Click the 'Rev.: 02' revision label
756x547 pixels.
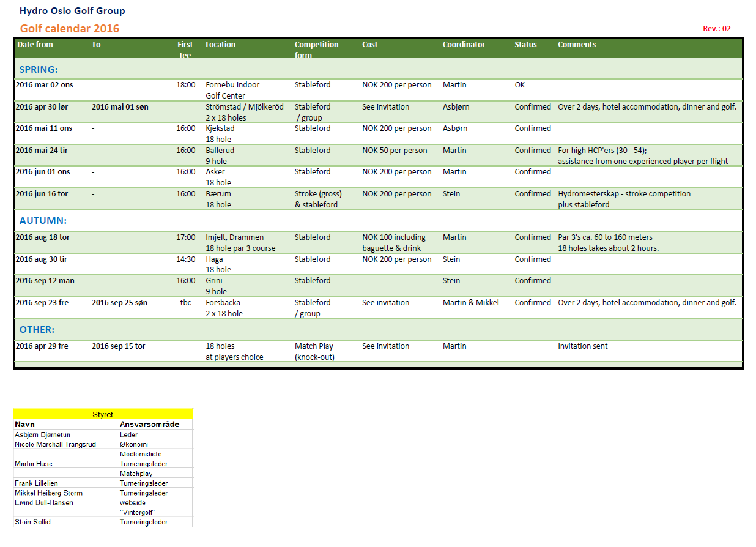717,29
